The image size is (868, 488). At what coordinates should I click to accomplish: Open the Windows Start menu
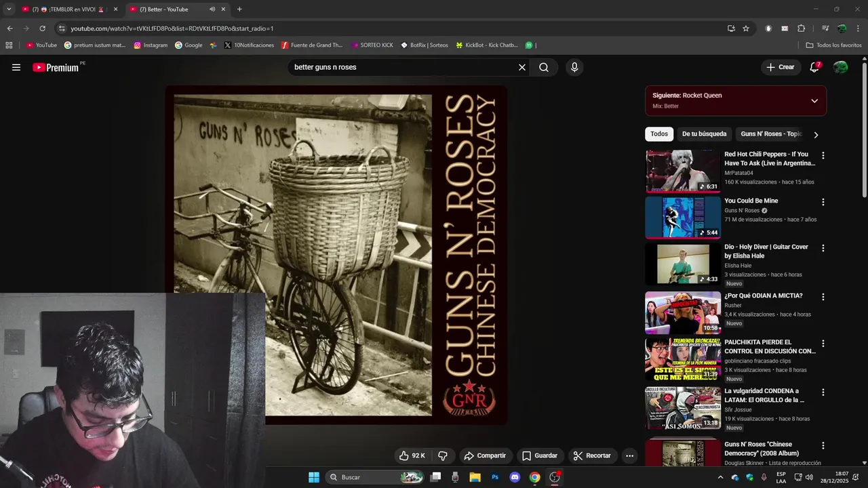click(314, 477)
